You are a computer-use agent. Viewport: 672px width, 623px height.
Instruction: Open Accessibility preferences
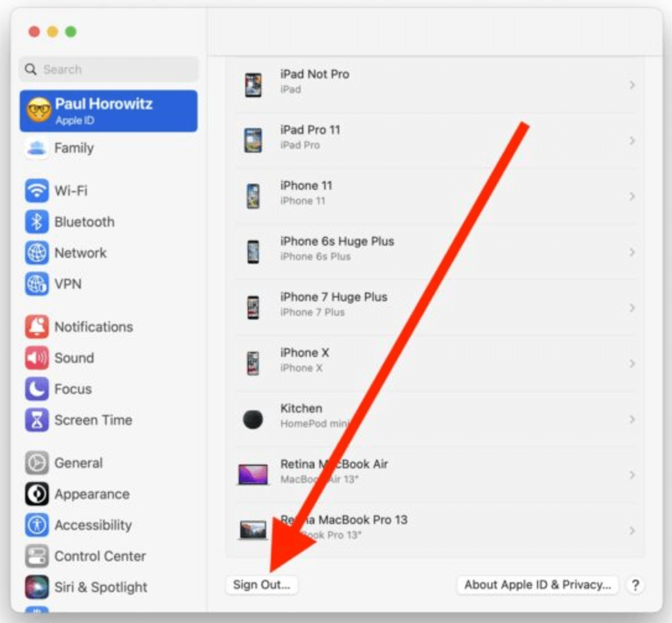pos(92,525)
